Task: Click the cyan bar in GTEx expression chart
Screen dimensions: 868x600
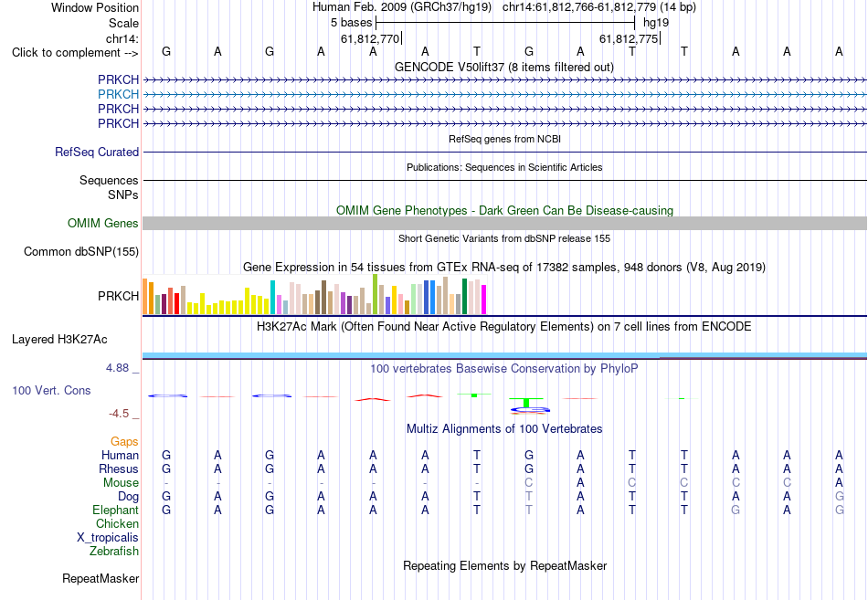Action: (272, 297)
